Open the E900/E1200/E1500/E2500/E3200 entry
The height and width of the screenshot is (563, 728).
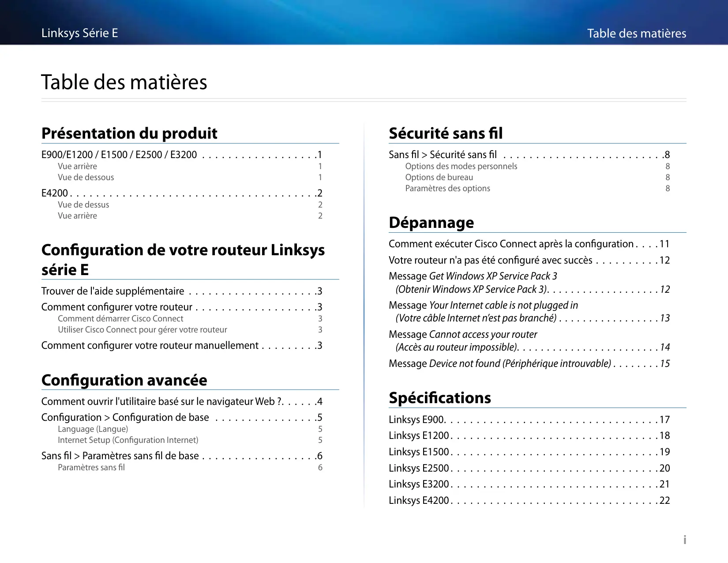coord(119,155)
